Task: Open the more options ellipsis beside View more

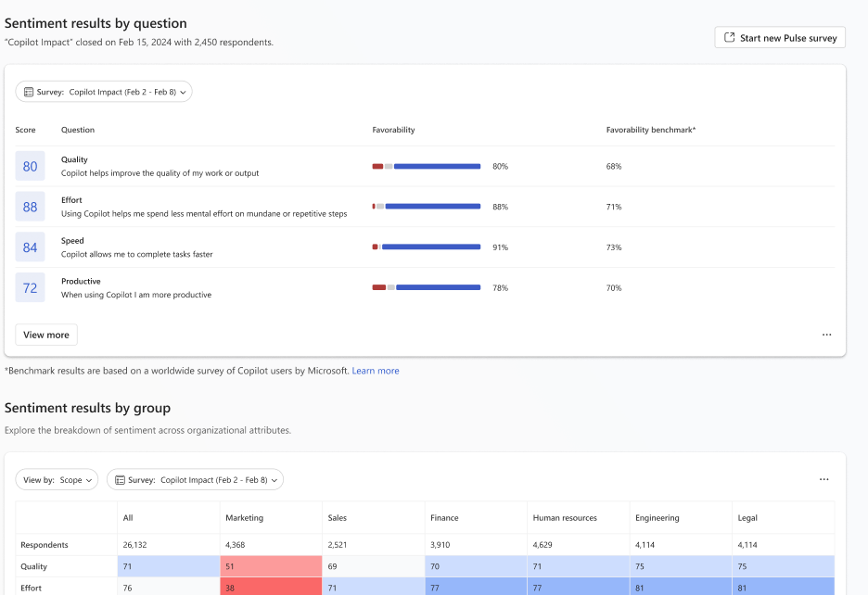Action: [826, 335]
